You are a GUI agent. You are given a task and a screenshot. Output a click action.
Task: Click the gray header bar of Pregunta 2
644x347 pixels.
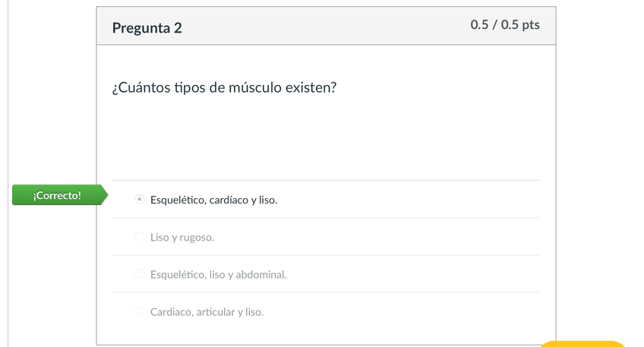(x=327, y=27)
